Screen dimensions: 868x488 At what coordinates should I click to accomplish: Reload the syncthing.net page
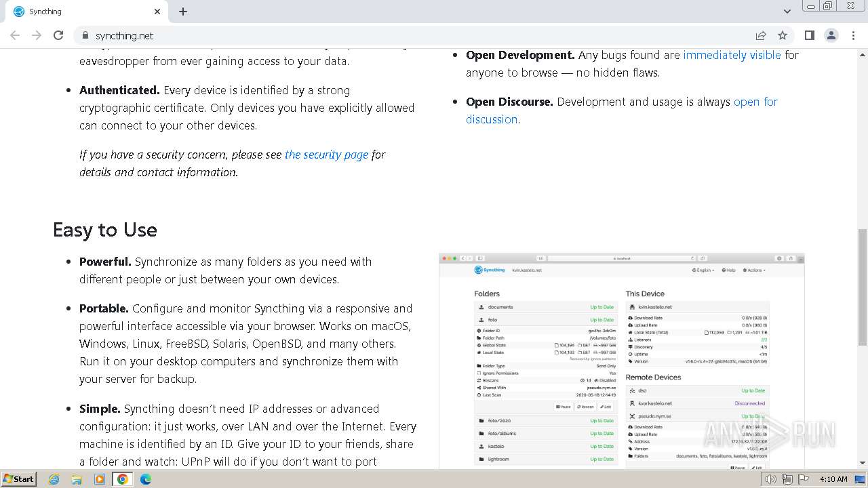[x=58, y=35]
